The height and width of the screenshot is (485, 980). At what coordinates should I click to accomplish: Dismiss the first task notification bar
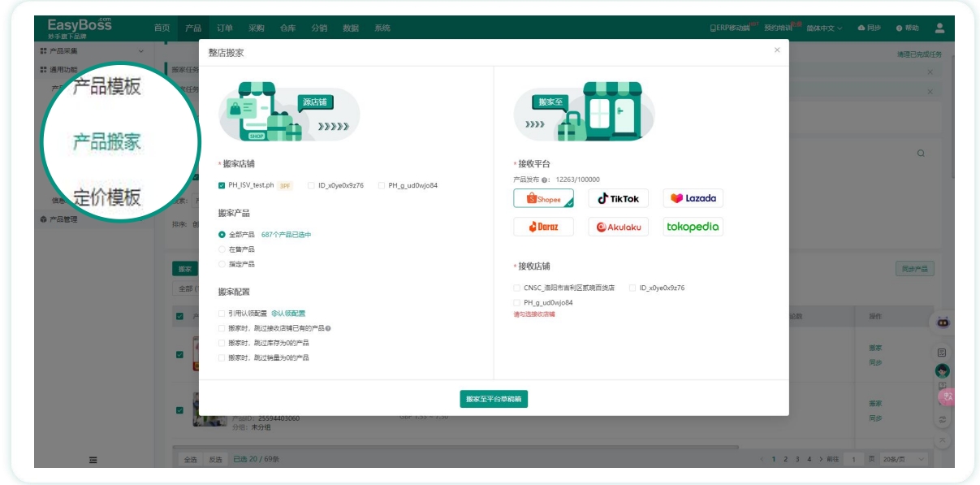pyautogui.click(x=930, y=72)
